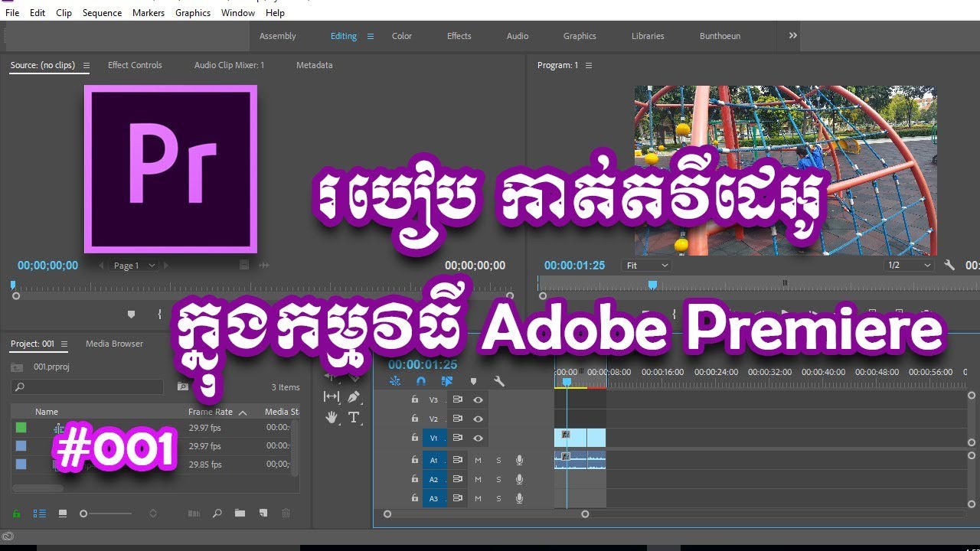Click search-bin icon beside project search

tap(183, 387)
